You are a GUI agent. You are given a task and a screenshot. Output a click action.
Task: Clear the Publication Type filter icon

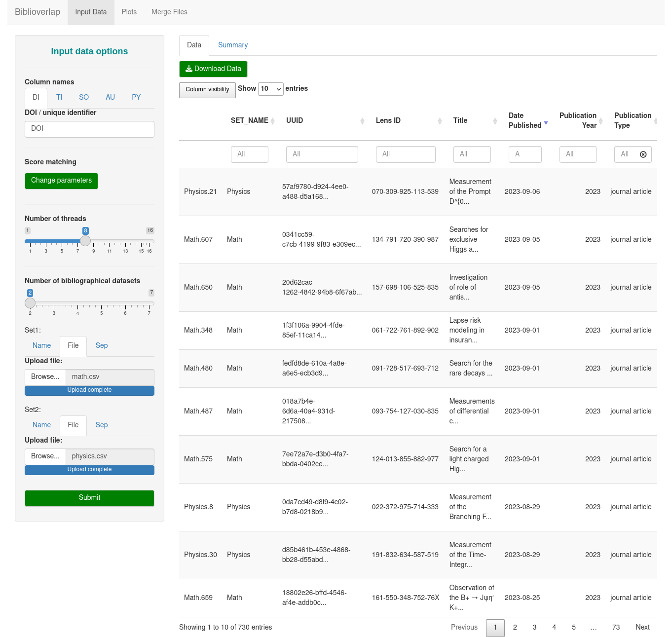pos(643,154)
